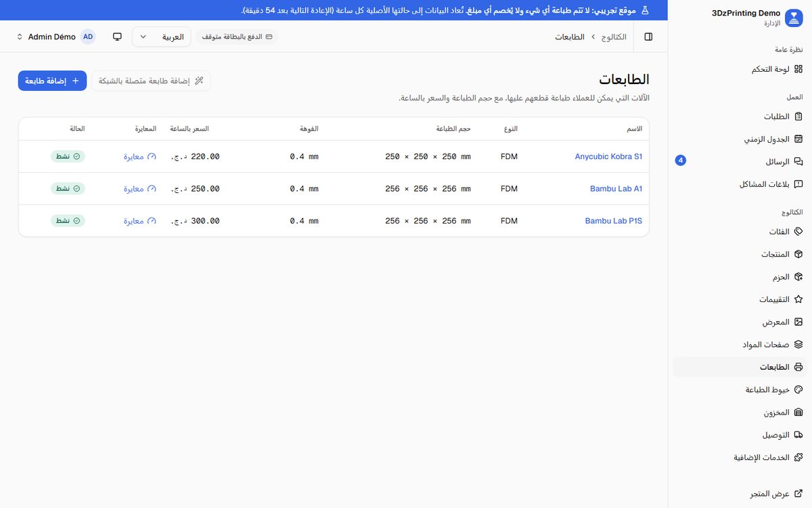Click the issue reports alert icon
The image size is (812, 508).
[798, 184]
